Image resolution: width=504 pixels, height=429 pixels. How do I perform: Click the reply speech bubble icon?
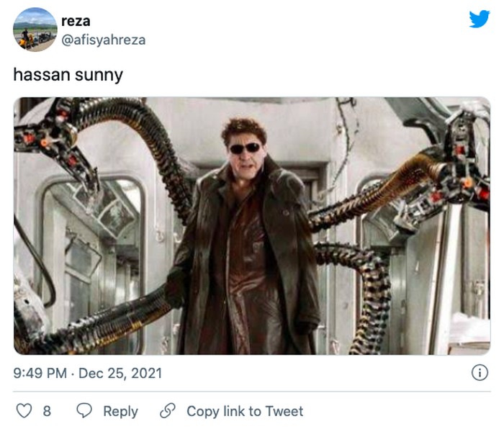pyautogui.click(x=84, y=411)
